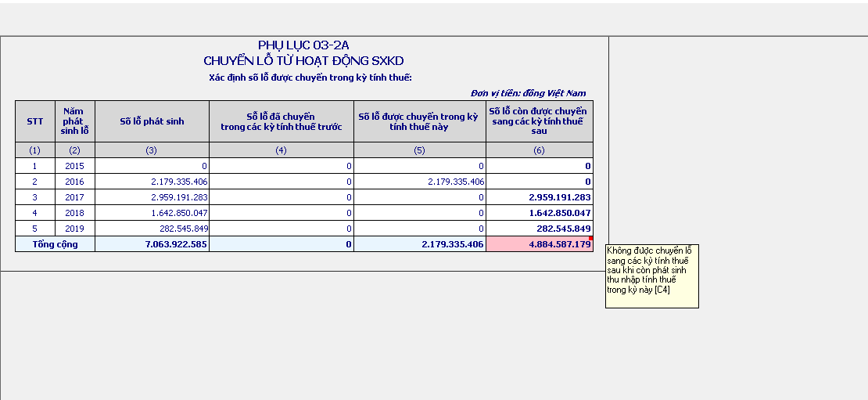Image resolution: width=868 pixels, height=400 pixels.
Task: Click the 2015 loss incurred cell
Action: click(x=152, y=166)
